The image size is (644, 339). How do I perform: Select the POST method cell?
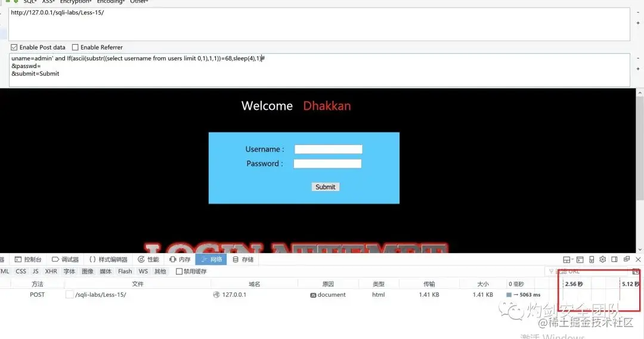click(x=38, y=295)
